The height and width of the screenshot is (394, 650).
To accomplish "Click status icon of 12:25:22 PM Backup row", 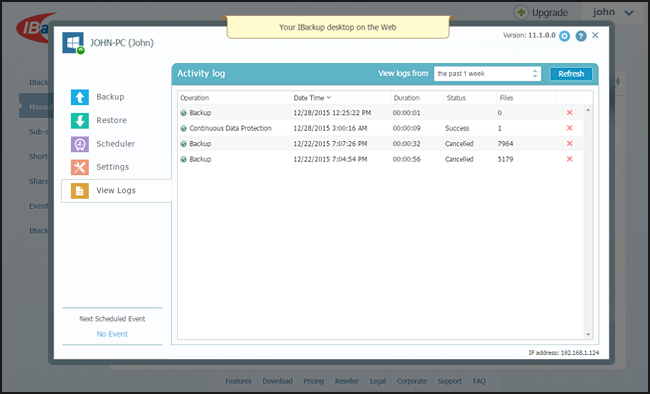I will pos(184,113).
